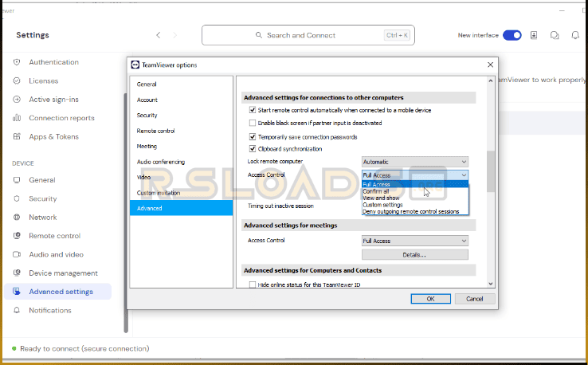Open the Audio conferencing options tab
588x365 pixels.
pos(181,162)
